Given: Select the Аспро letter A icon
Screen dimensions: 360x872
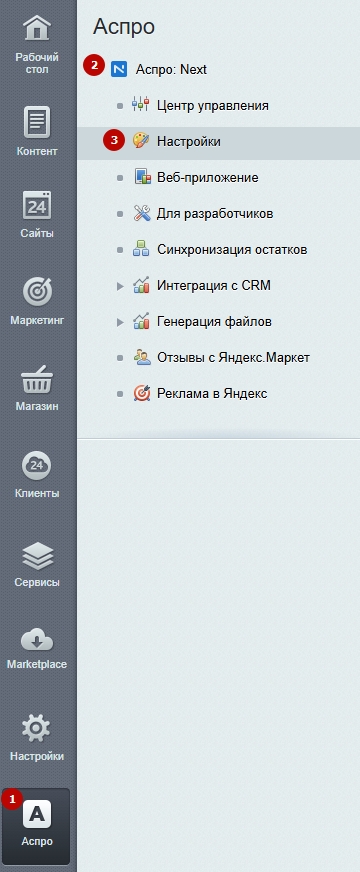Looking at the screenshot, I should pos(37,815).
